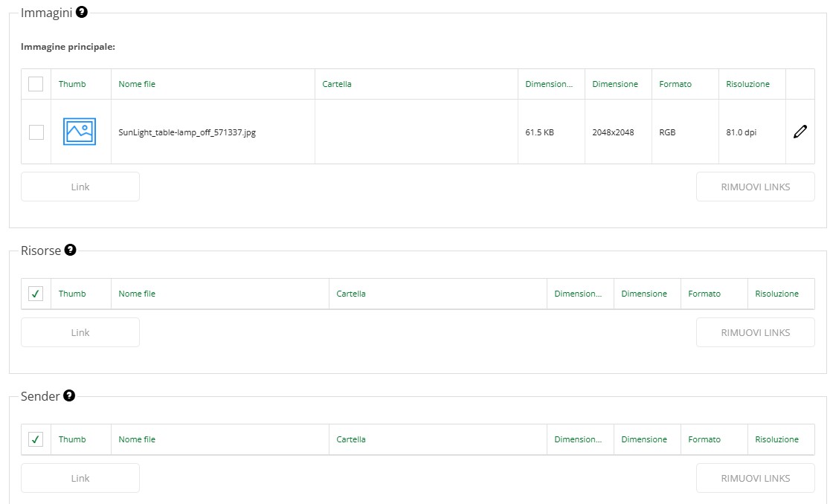Untick the select-all checkbox in the Sender table header
The height and width of the screenshot is (504, 833).
pos(36,439)
